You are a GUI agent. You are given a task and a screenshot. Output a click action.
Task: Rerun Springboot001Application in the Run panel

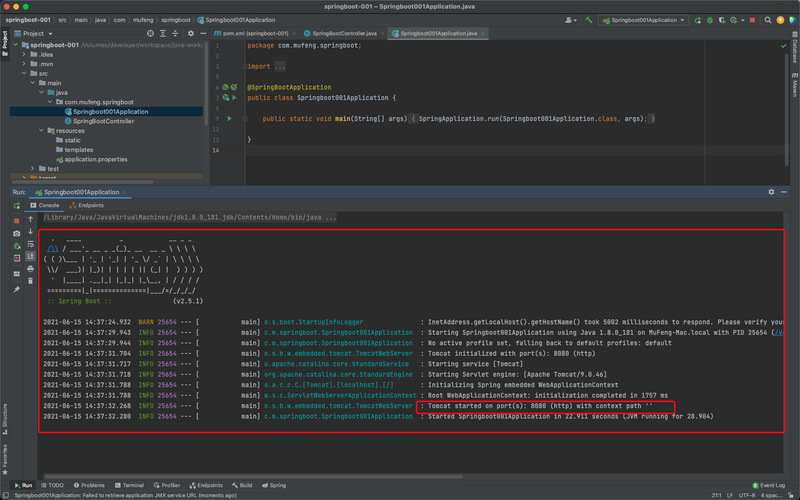[x=17, y=206]
